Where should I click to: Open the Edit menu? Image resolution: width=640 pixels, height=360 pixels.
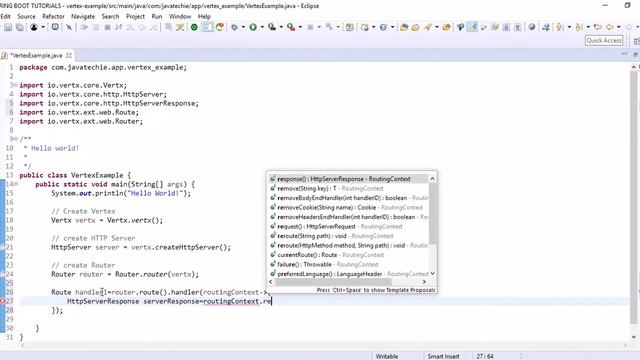pos(5,16)
